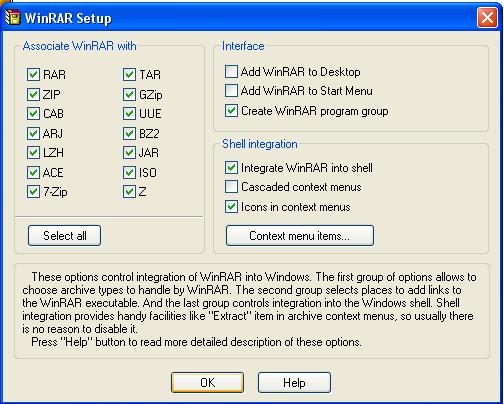Viewport: 504px width, 404px height.
Task: Click the Select all button
Action: pyautogui.click(x=64, y=236)
